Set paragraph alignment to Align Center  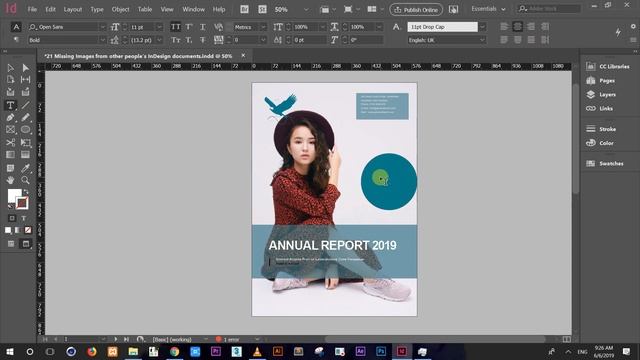pyautogui.click(x=518, y=27)
